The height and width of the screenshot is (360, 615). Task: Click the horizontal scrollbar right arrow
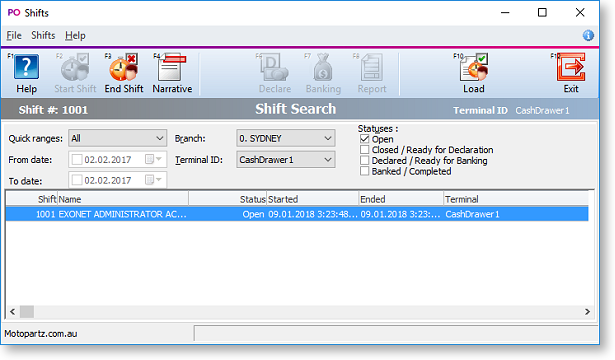(x=587, y=312)
